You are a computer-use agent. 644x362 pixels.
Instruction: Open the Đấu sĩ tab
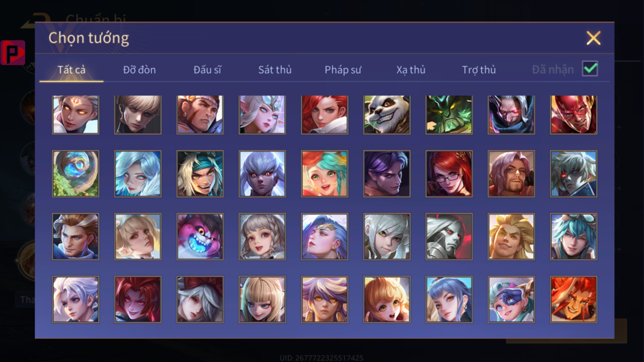point(207,70)
